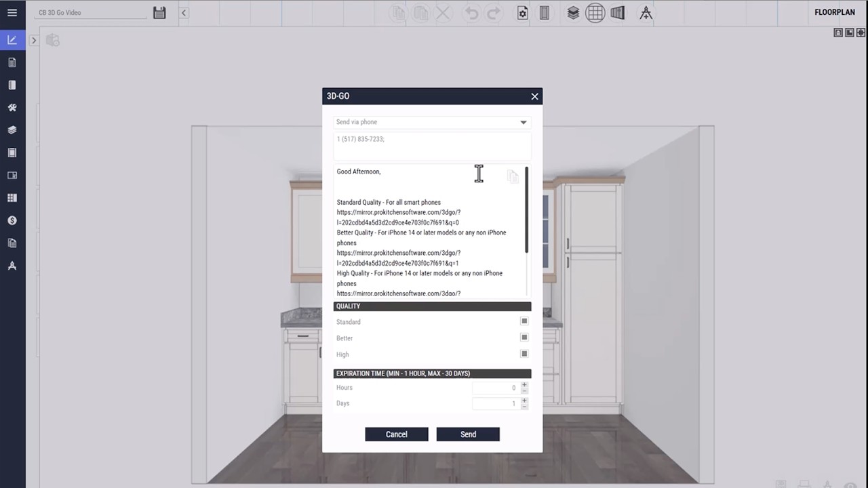The width and height of the screenshot is (868, 488).
Task: Click the FLOORPLAN label at top right
Action: [x=835, y=12]
